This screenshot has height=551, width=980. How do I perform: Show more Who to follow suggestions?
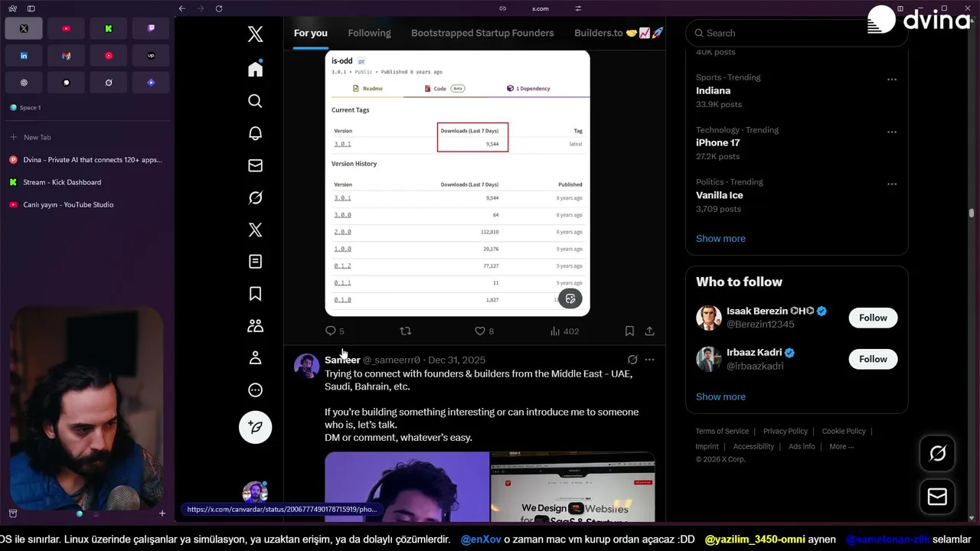click(x=720, y=396)
